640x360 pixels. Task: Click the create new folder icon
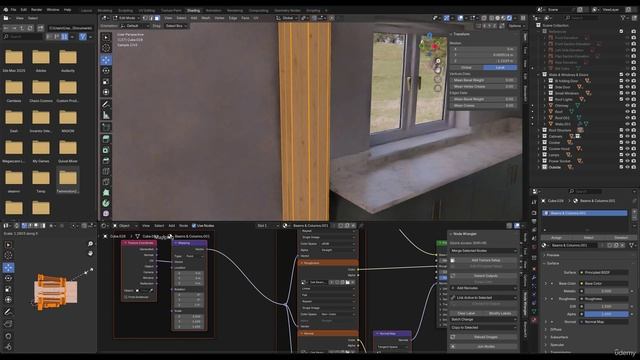[x=40, y=28]
